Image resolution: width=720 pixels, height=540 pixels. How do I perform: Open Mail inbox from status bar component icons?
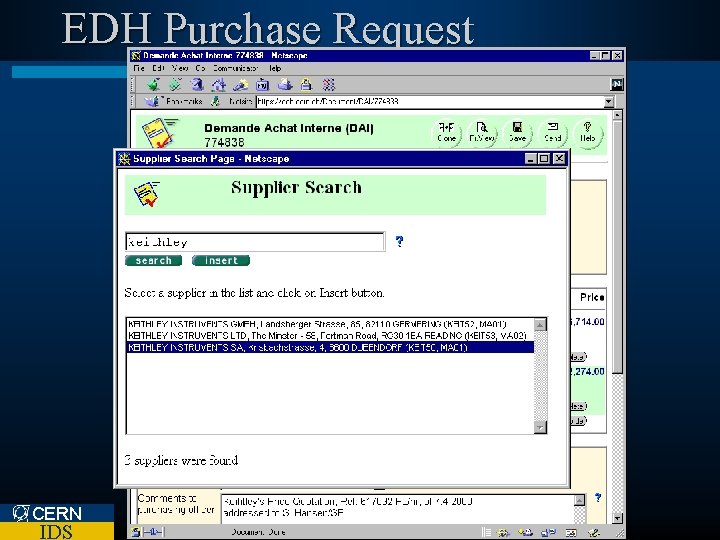pos(525,533)
